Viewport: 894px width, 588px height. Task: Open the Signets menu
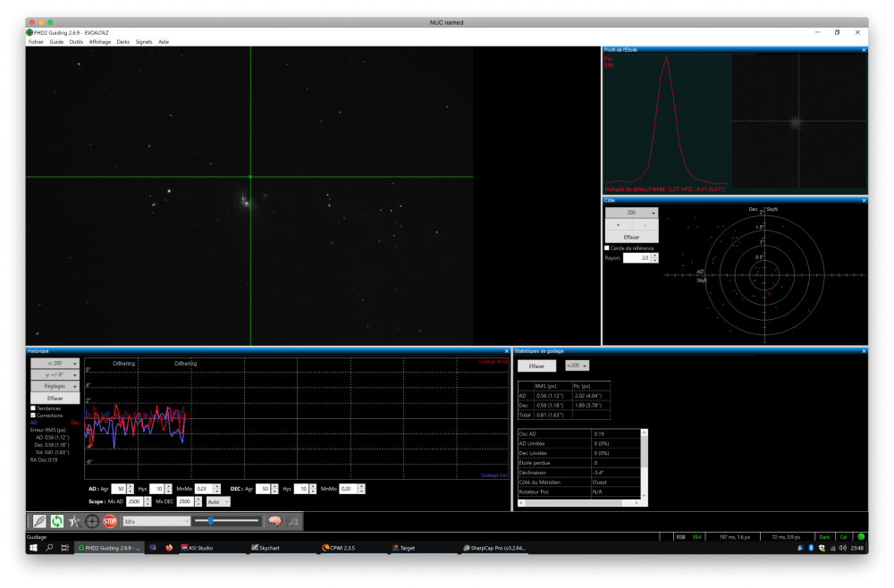click(144, 42)
